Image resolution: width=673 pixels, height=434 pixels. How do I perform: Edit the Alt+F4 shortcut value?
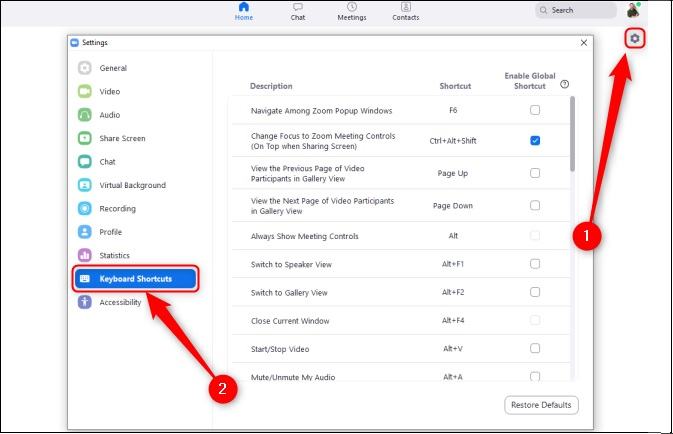tap(453, 320)
